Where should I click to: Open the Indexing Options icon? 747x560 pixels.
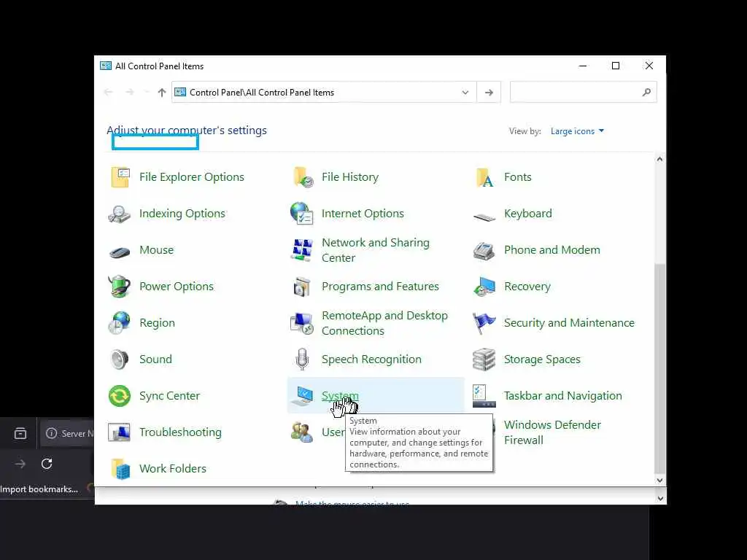click(119, 214)
